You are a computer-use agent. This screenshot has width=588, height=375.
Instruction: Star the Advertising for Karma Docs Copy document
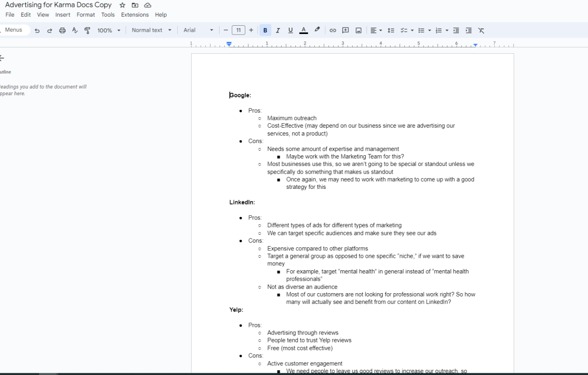pos(122,5)
